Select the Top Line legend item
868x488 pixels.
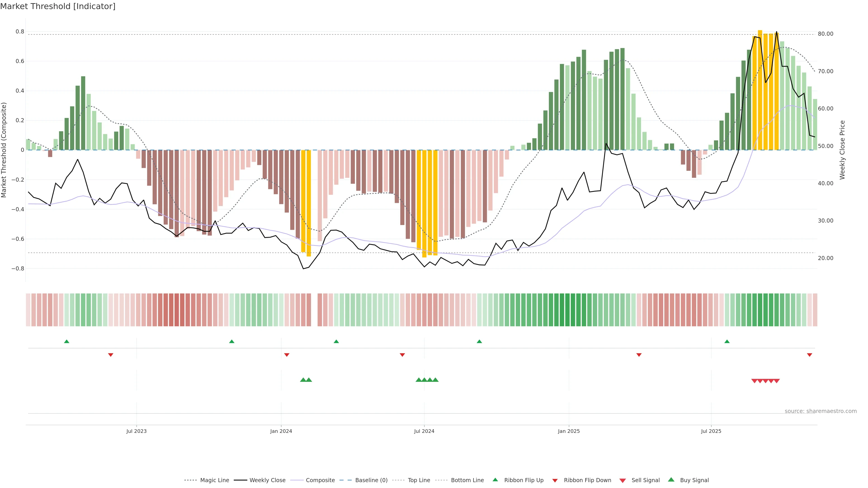coord(419,480)
